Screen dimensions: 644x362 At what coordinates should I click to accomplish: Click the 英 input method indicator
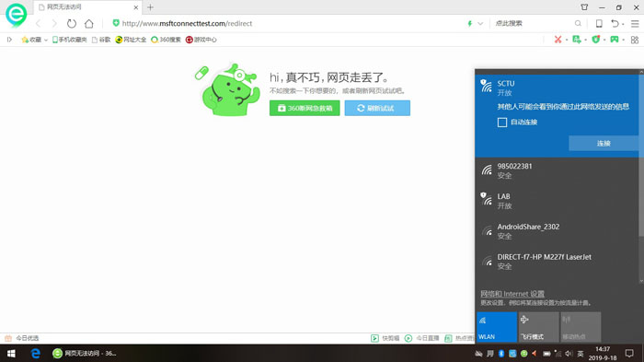(581, 354)
